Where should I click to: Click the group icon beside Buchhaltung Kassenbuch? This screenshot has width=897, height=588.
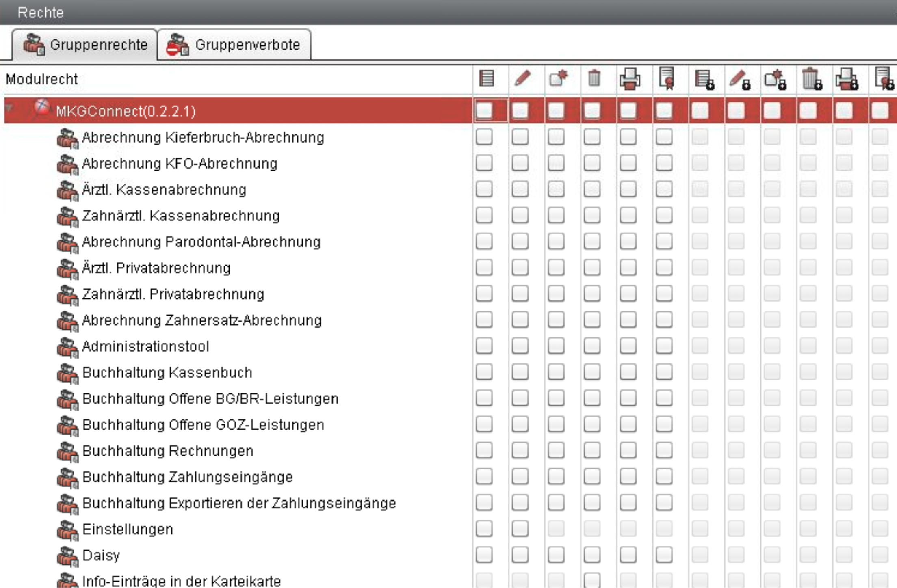point(67,373)
